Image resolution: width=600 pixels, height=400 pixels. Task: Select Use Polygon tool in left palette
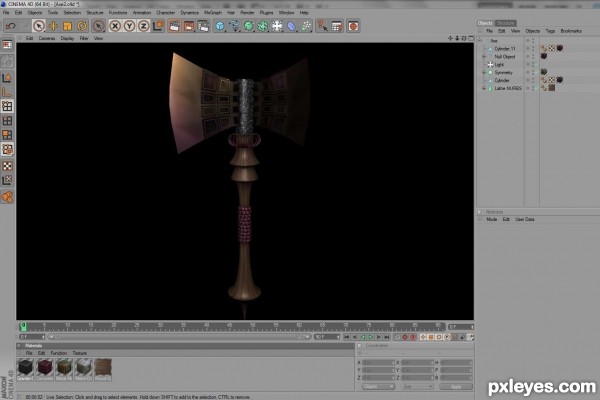coord(7,135)
